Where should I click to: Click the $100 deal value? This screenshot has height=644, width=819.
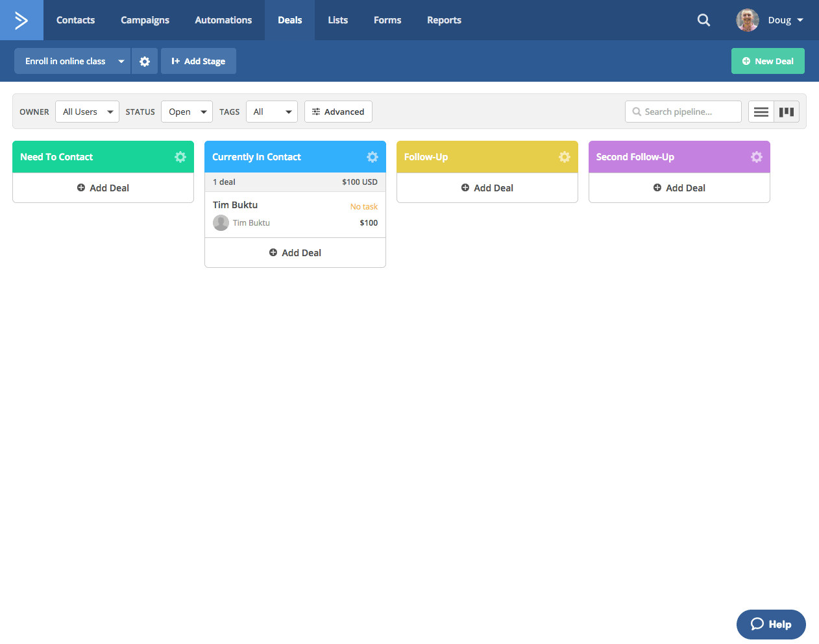tap(369, 223)
